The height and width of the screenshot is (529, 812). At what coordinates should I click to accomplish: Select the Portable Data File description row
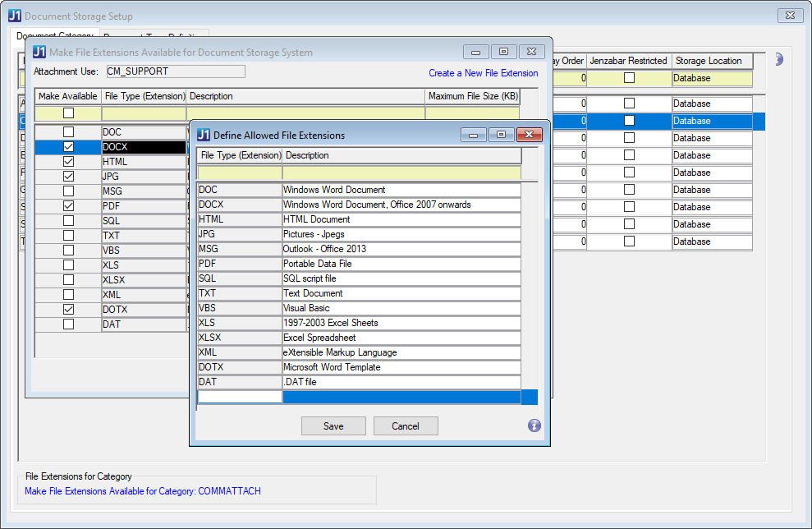point(401,264)
